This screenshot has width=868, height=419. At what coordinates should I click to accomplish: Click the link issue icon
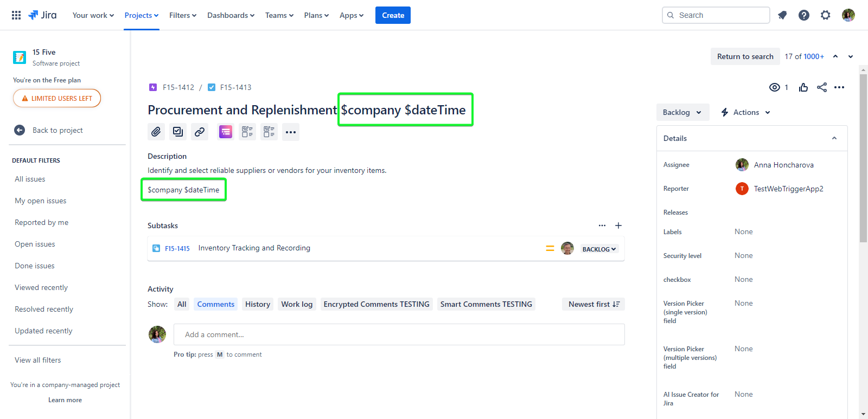pos(200,132)
